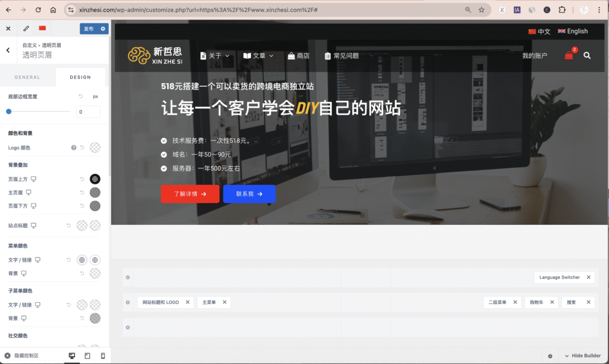Open site search magnifier icon

click(587, 55)
